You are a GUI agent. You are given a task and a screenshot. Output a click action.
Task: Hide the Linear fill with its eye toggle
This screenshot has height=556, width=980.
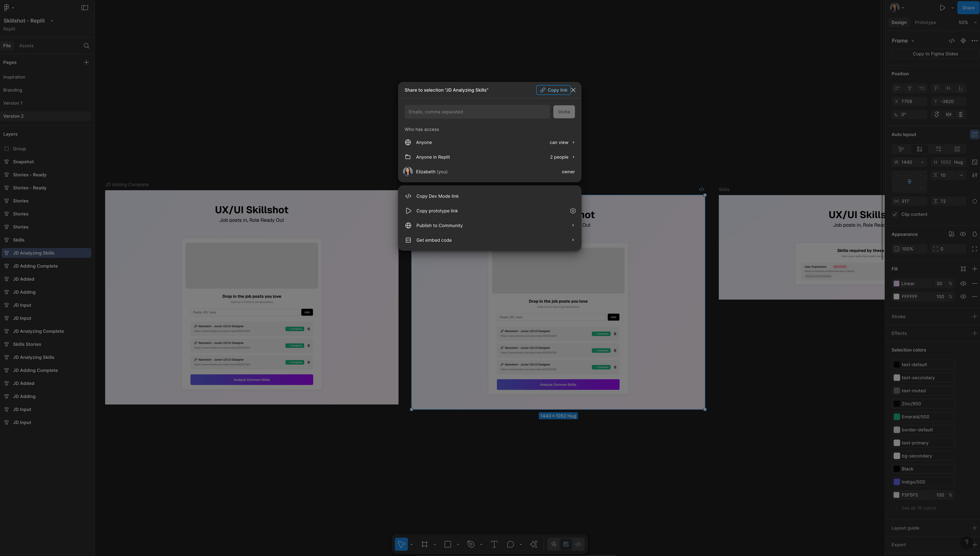click(x=963, y=283)
